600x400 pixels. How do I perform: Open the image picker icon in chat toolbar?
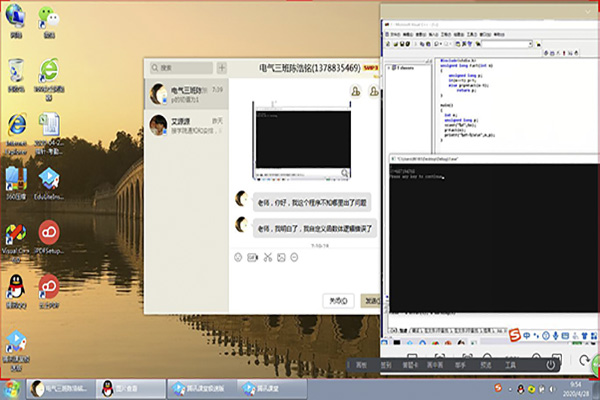(x=282, y=258)
